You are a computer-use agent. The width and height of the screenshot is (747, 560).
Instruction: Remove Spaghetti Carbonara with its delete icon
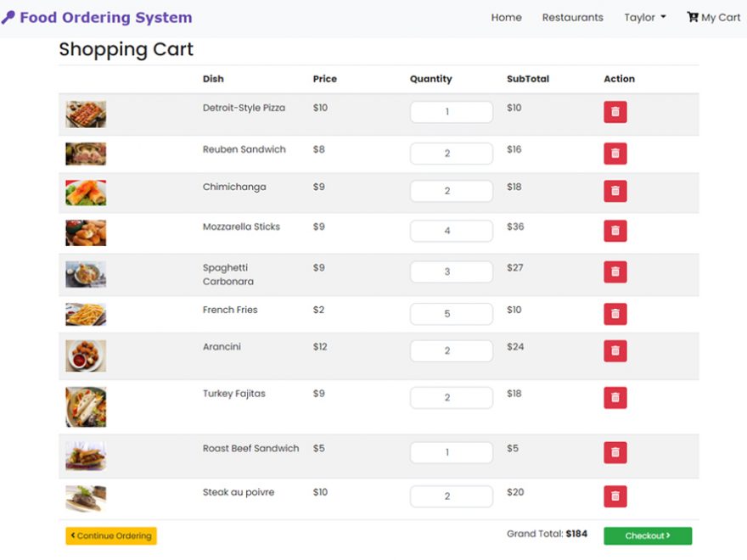pos(615,271)
